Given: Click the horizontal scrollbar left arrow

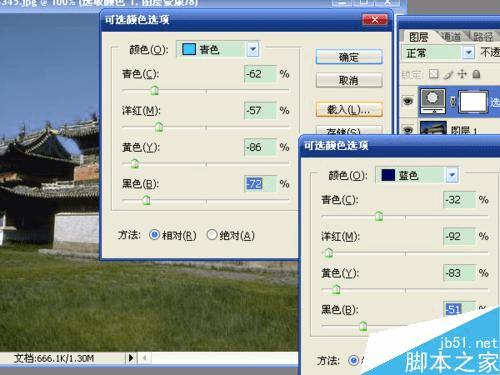Looking at the screenshot, I should 144,358.
